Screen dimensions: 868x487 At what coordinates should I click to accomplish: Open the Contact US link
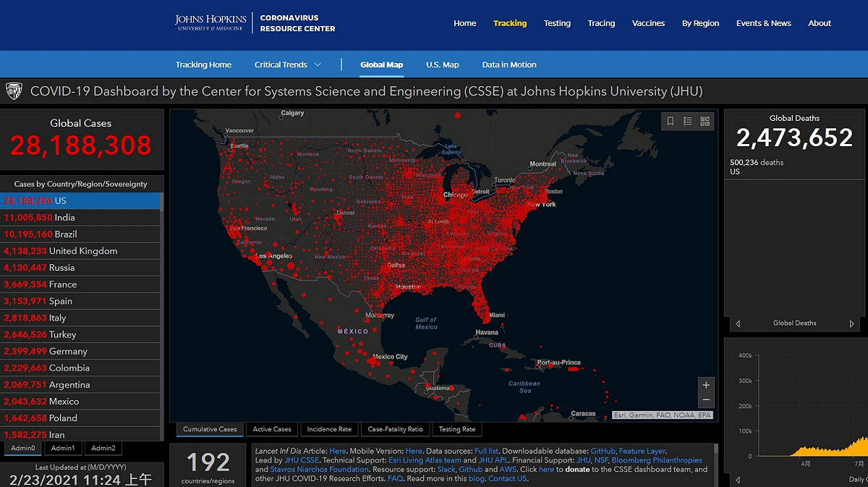pyautogui.click(x=507, y=478)
